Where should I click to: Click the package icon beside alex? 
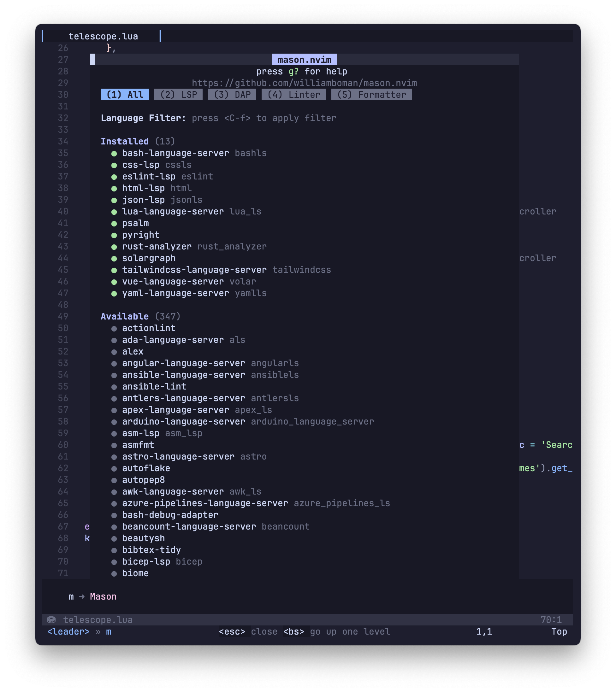(x=114, y=352)
